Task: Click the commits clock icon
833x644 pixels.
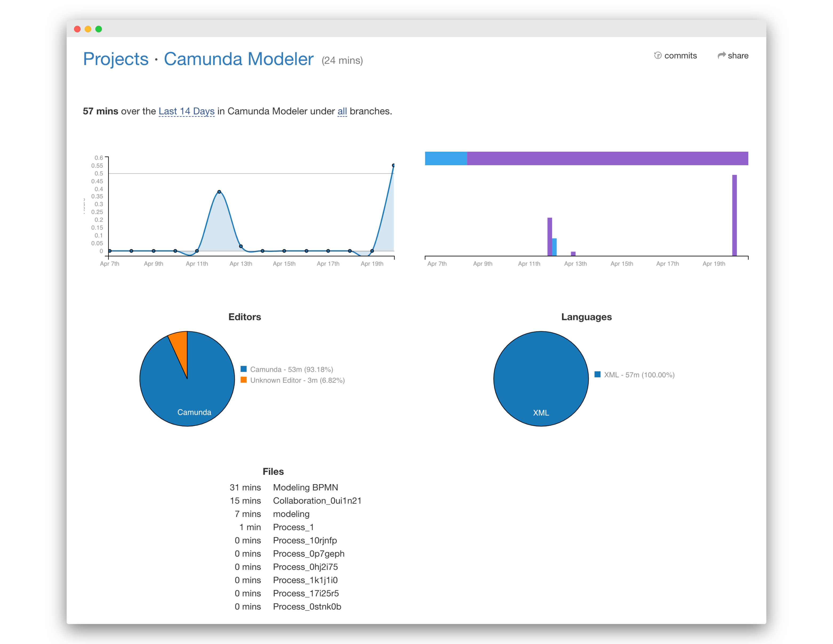Action: [x=658, y=55]
